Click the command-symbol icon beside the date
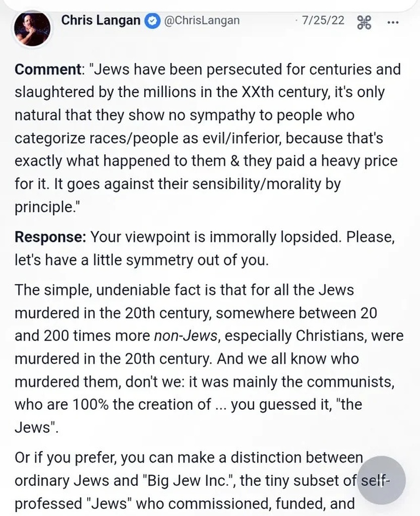This screenshot has height=516, width=420. click(x=364, y=22)
